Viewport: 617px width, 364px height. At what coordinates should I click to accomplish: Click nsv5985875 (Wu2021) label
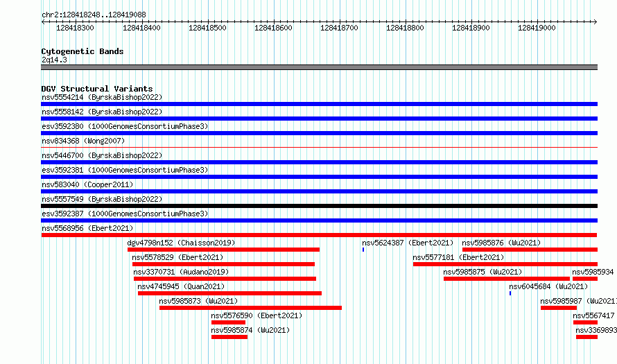click(x=483, y=272)
